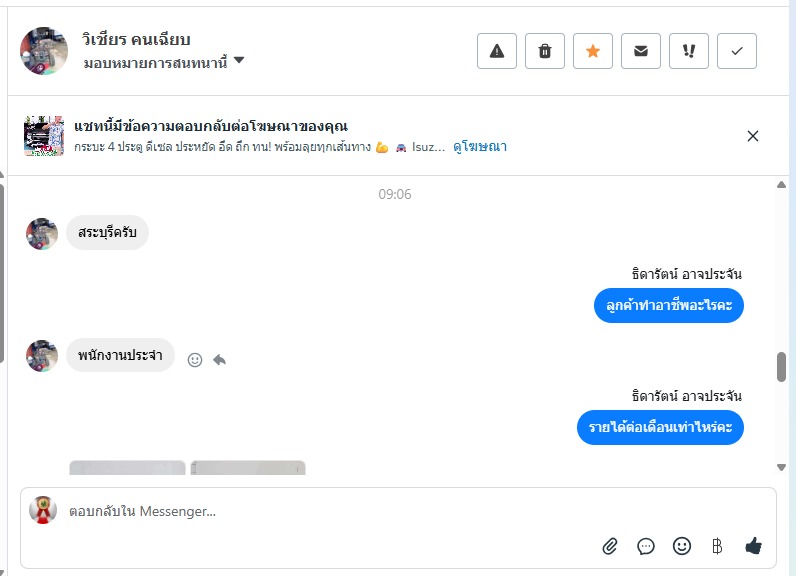796x576 pixels.
Task: Click the spam warning triangle icon
Action: (497, 51)
